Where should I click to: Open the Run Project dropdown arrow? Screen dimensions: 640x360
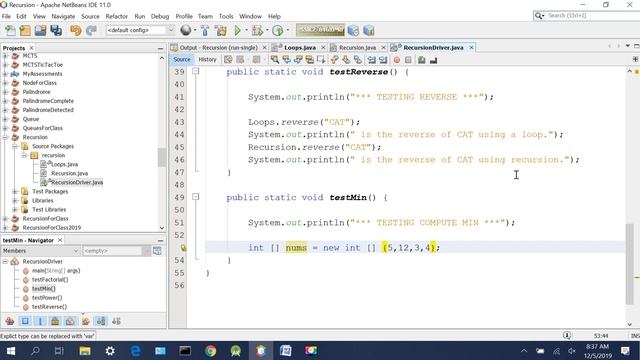[247, 31]
